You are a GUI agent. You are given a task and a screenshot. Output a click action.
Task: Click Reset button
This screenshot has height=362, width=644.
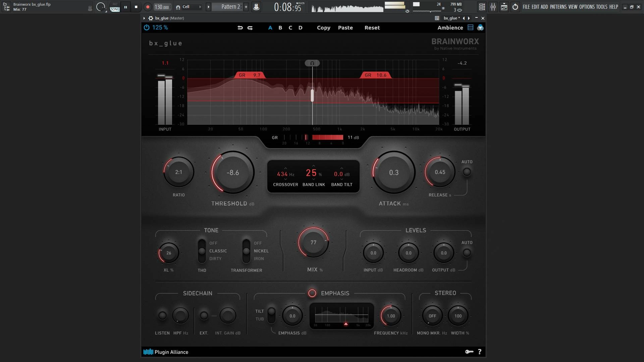tap(372, 28)
